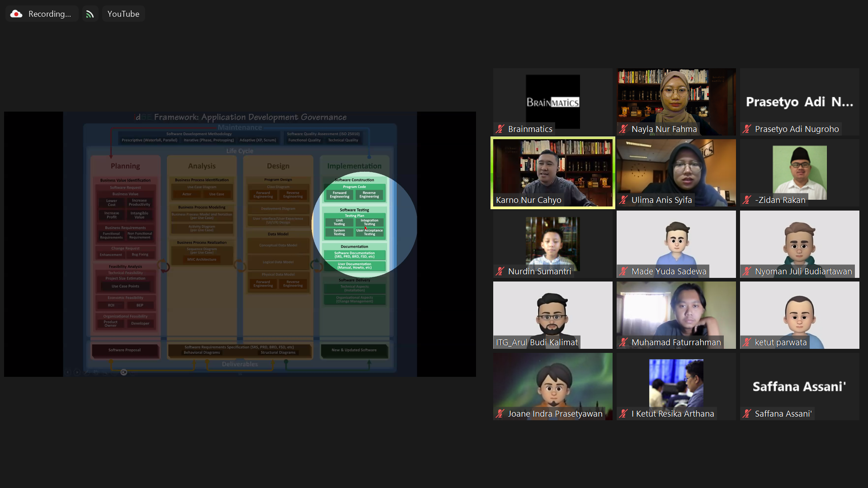Click Brainmatics muted microphone icon
The width and height of the screenshot is (868, 488).
click(x=500, y=129)
